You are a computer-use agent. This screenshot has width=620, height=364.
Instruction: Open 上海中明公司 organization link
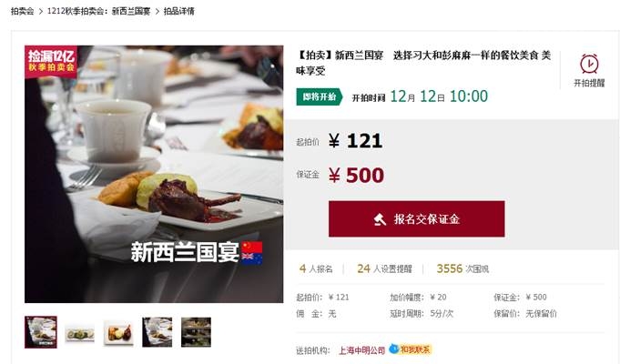click(361, 350)
